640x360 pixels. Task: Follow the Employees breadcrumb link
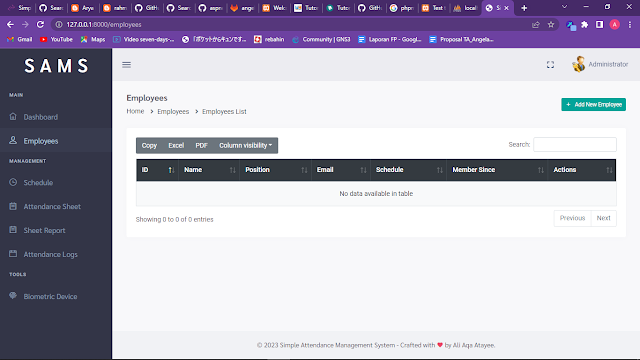click(x=173, y=111)
